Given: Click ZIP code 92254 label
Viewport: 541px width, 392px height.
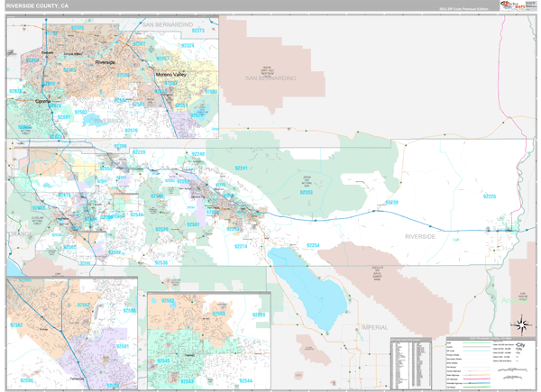Looking at the screenshot, I should 311,245.
